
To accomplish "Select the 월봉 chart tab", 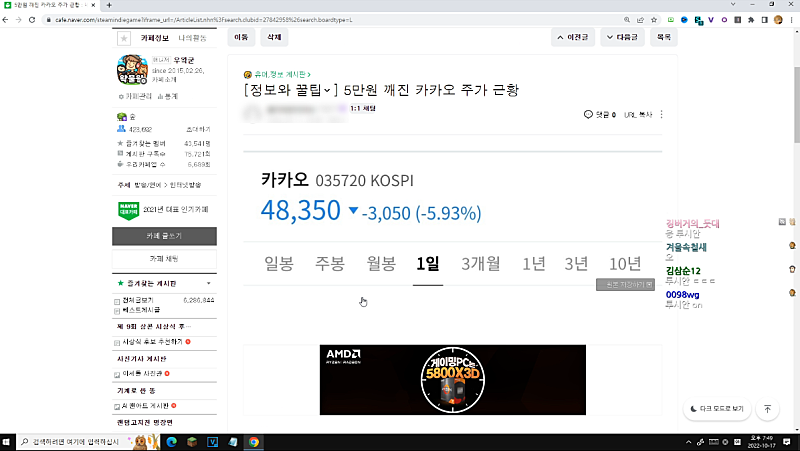I will 381,264.
